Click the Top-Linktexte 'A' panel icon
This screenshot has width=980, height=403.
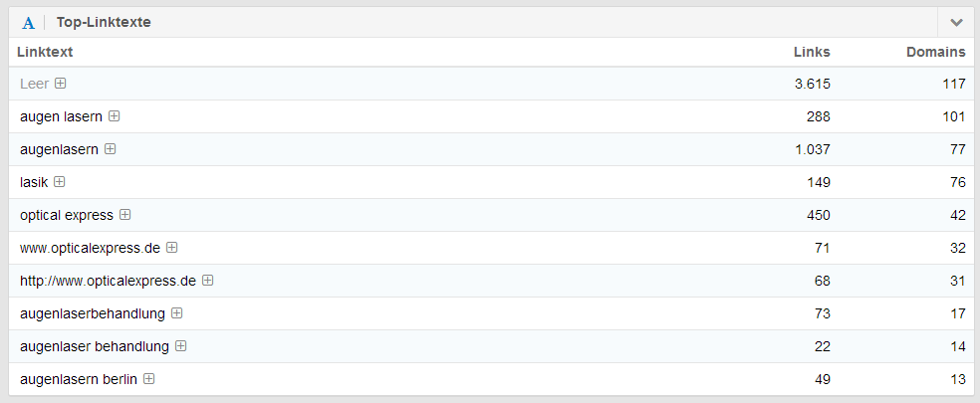[x=29, y=22]
